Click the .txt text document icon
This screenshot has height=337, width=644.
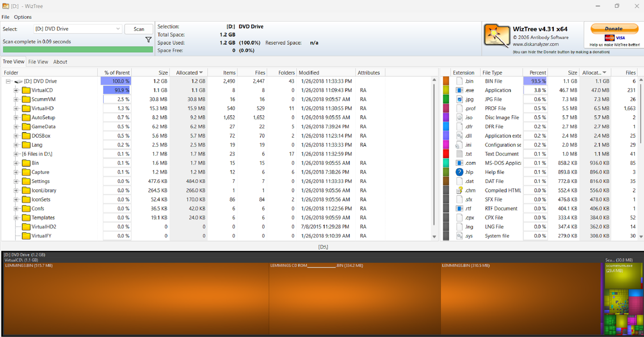[x=459, y=154]
